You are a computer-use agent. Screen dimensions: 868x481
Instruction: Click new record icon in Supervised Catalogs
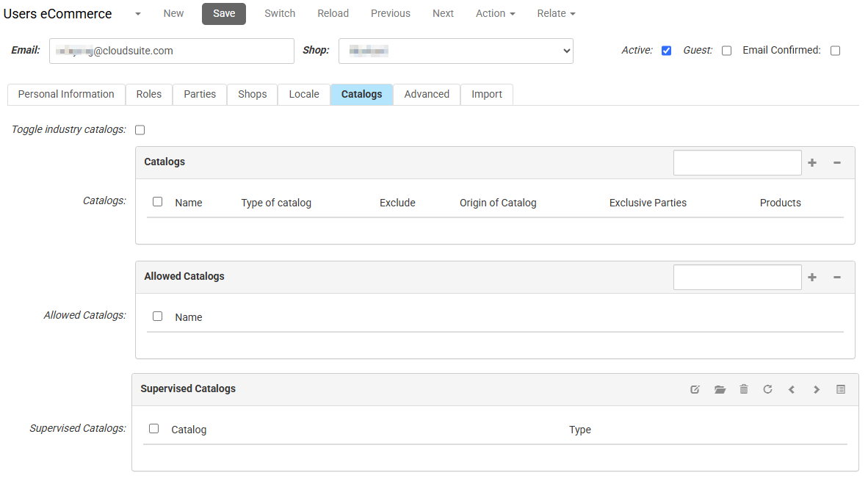coord(695,389)
